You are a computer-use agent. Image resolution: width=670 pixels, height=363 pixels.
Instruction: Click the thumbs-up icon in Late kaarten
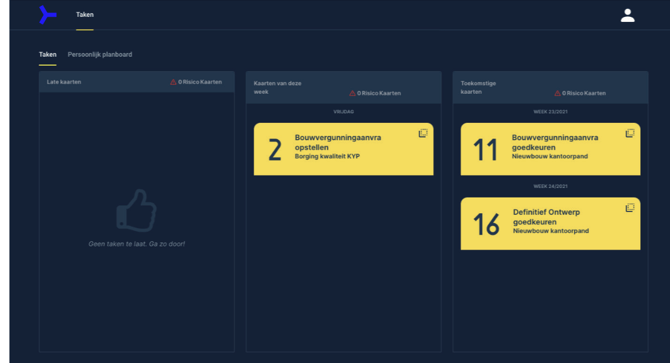pos(136,210)
